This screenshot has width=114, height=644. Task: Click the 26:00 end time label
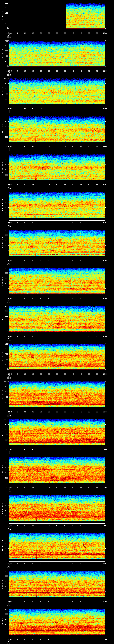(x=105, y=639)
